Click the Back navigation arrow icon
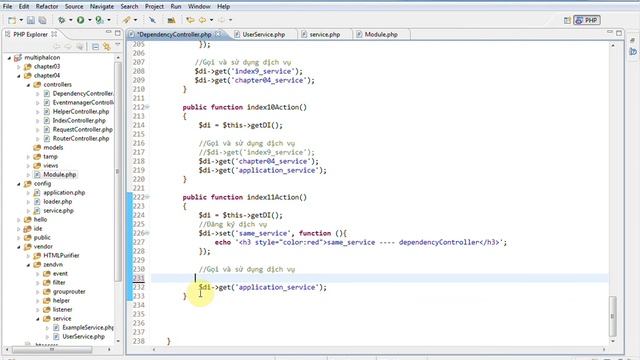This screenshot has width=640, height=360. (202, 20)
